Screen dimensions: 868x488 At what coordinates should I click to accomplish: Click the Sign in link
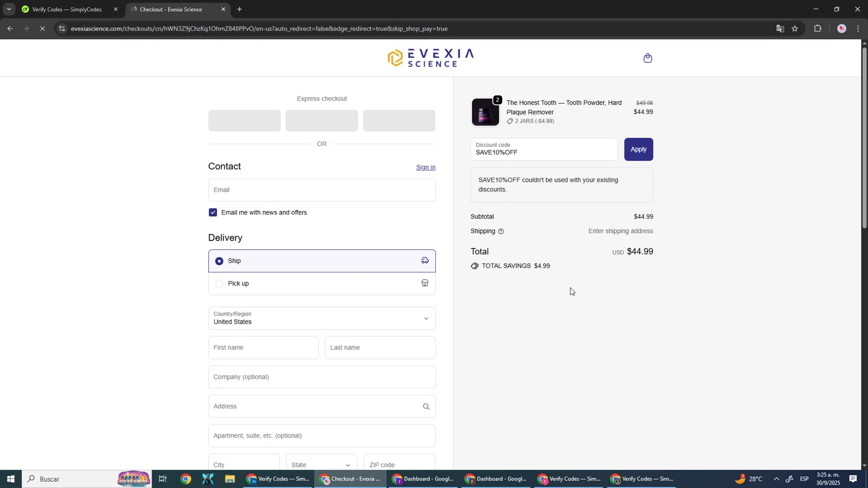425,168
